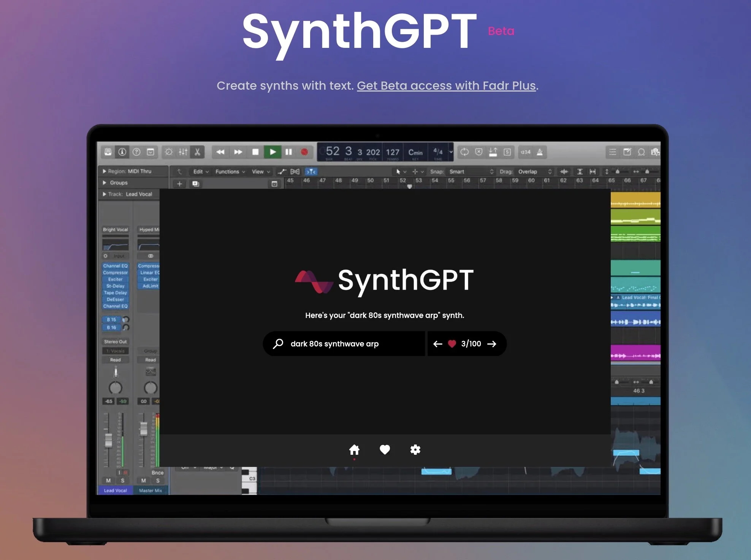This screenshot has width=751, height=560.
Task: Expand the Groups disclosure triangle
Action: pyautogui.click(x=105, y=183)
